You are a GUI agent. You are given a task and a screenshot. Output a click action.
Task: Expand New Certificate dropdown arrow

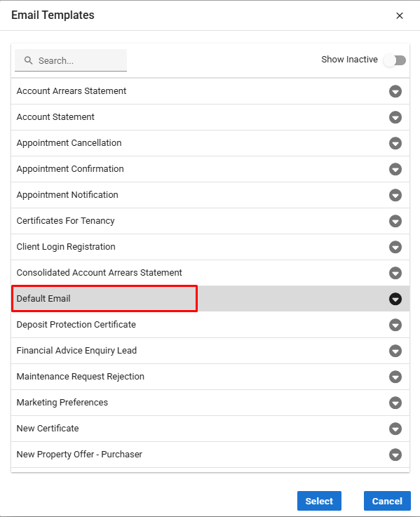click(395, 429)
